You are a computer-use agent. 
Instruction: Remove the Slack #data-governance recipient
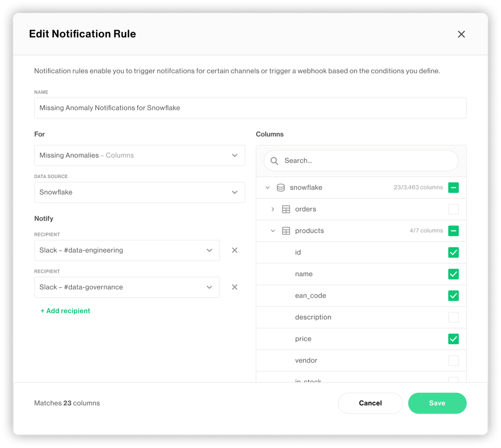235,287
